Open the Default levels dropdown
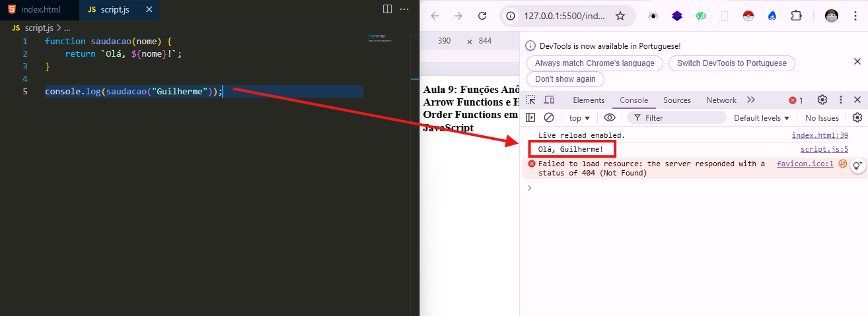The width and height of the screenshot is (868, 316). 762,118
